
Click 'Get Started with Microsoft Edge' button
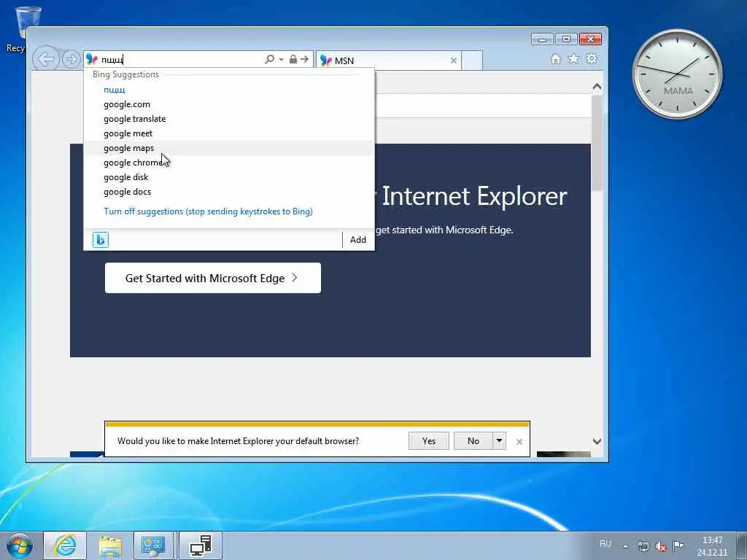click(x=213, y=278)
